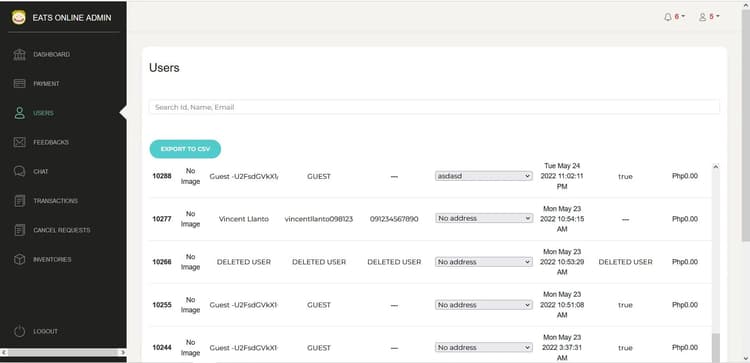The image size is (750, 363).
Task: Open the address dropdown for user 10255
Action: coord(484,305)
